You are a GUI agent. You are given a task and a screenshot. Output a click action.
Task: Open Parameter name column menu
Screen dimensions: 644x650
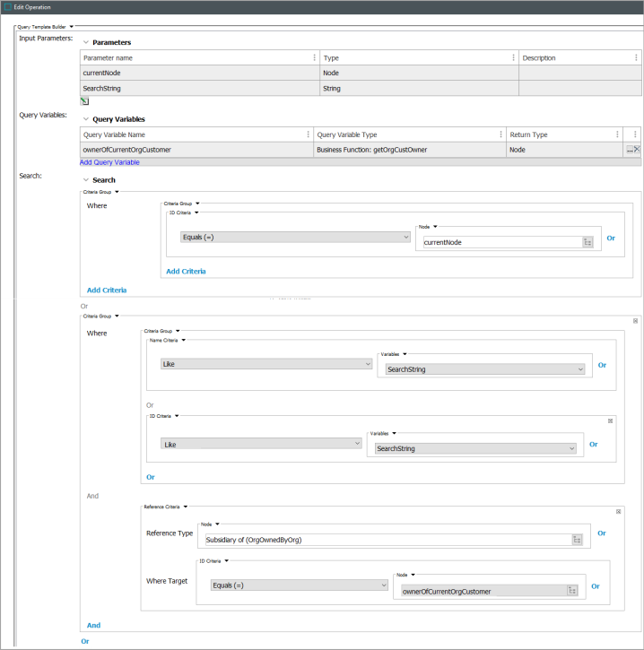coord(314,57)
